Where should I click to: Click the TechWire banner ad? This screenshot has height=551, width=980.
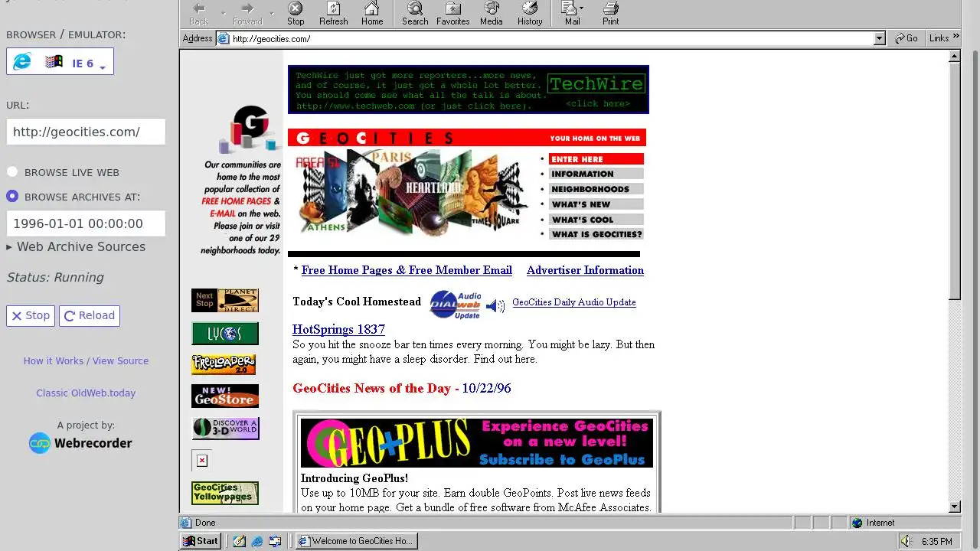click(x=469, y=90)
